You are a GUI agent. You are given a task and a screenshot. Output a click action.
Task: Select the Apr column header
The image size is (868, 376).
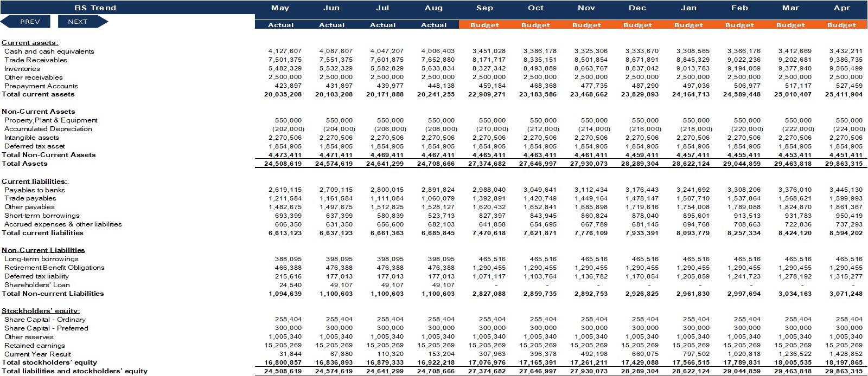pyautogui.click(x=841, y=8)
